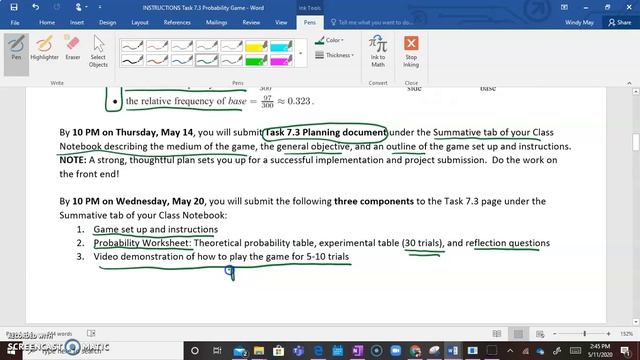Select the first thin black pen in top row

click(x=132, y=46)
